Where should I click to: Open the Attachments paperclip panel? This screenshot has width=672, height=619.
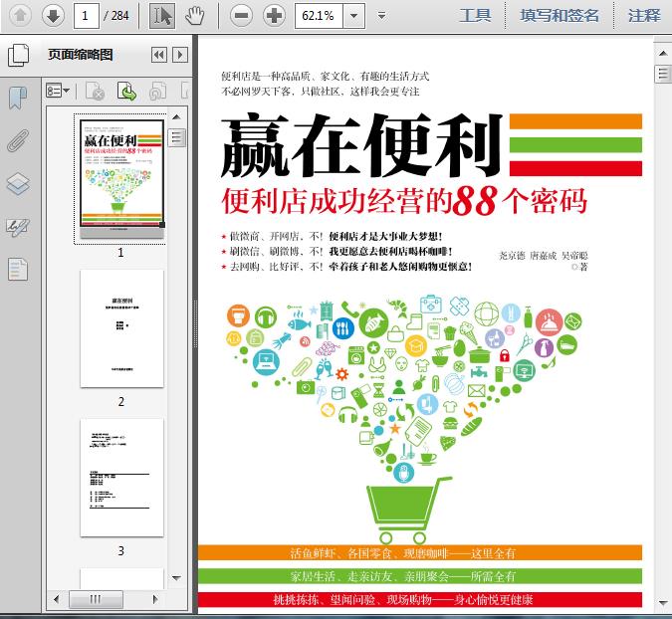(18, 141)
